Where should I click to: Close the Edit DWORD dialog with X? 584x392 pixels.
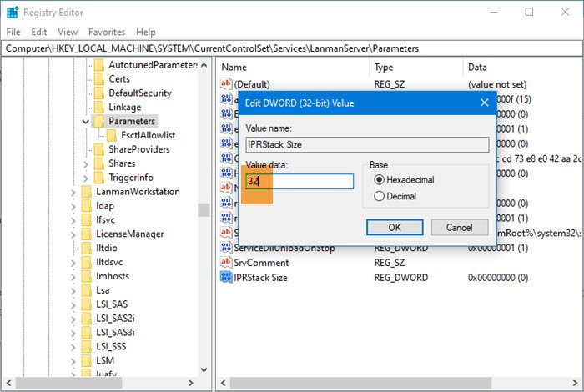pos(484,103)
